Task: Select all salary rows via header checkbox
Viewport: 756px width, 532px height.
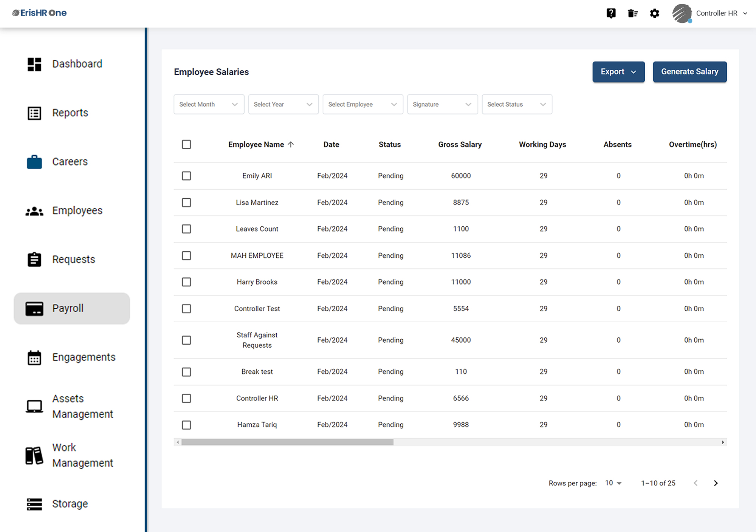Action: (x=186, y=144)
